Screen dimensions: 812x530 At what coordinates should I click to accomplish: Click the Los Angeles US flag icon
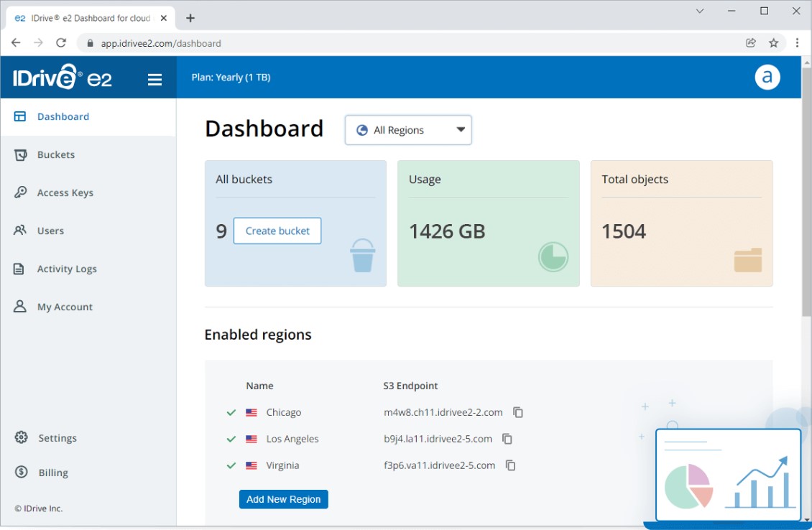point(252,439)
